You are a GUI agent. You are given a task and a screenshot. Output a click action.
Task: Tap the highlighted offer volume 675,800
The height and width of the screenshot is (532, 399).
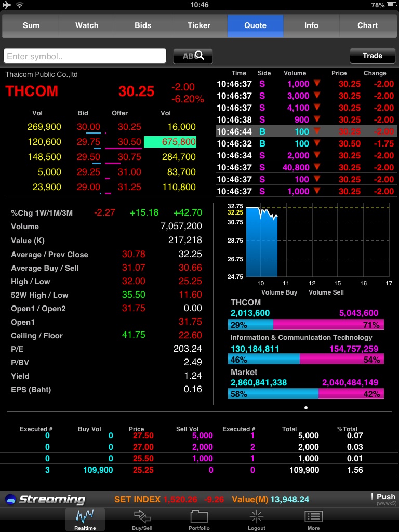click(170, 142)
